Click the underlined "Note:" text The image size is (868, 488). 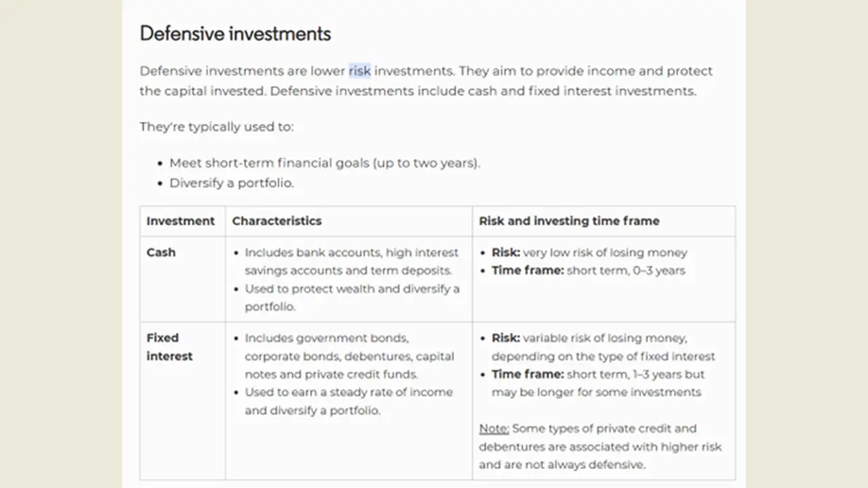pyautogui.click(x=494, y=428)
